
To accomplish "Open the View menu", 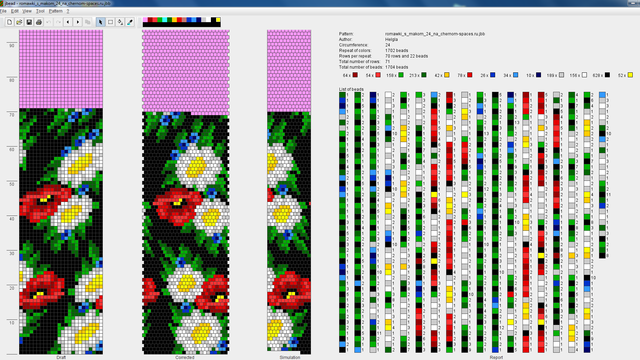I will pos(27,11).
